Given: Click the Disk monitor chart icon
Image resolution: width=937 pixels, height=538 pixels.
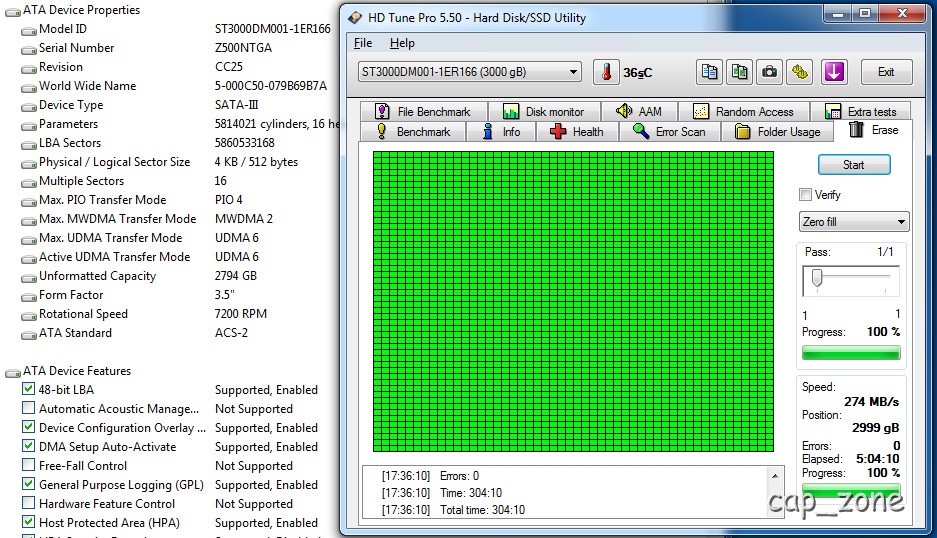Looking at the screenshot, I should click(x=511, y=111).
